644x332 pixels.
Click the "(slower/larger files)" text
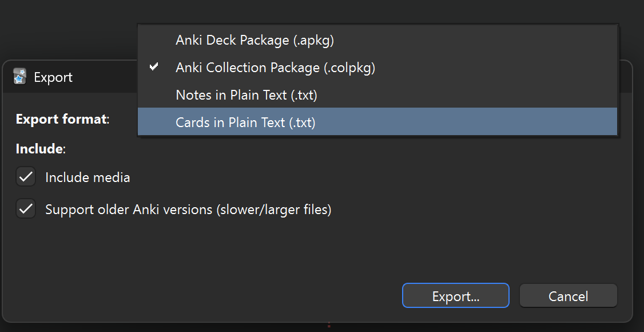click(x=273, y=210)
